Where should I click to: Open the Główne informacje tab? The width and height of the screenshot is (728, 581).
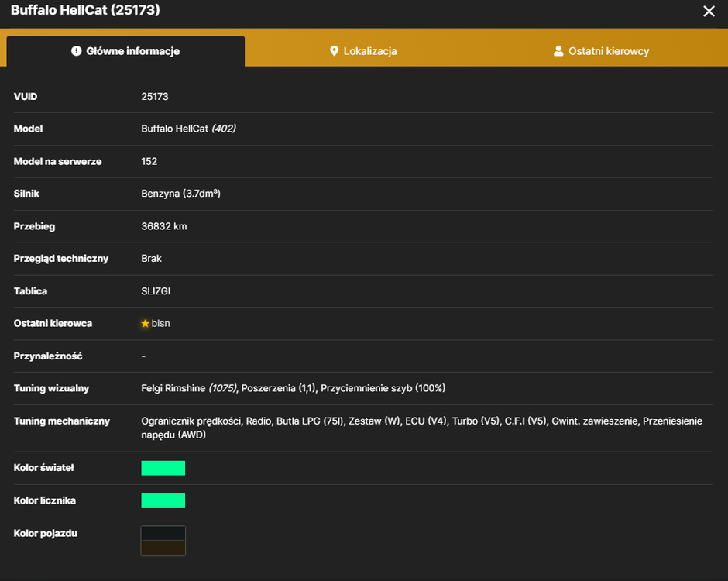[125, 51]
